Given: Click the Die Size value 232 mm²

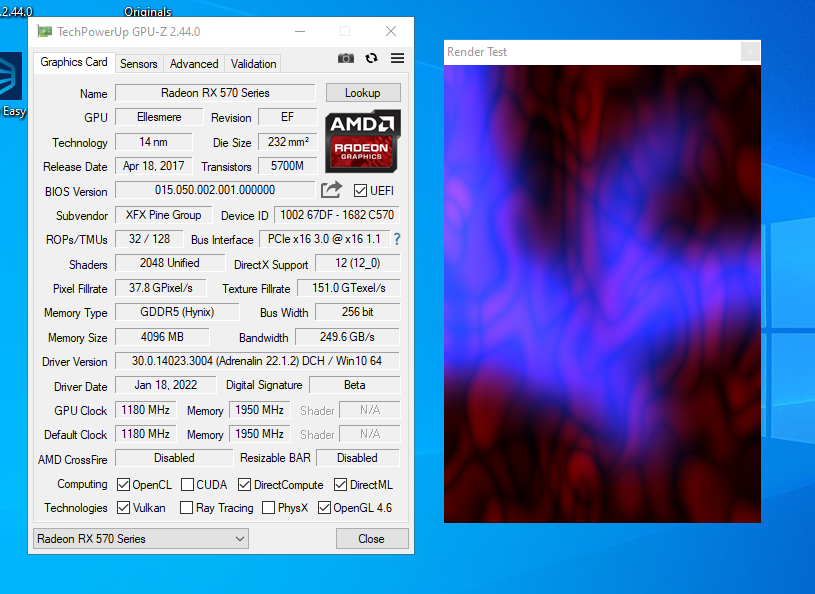Looking at the screenshot, I should 287,142.
